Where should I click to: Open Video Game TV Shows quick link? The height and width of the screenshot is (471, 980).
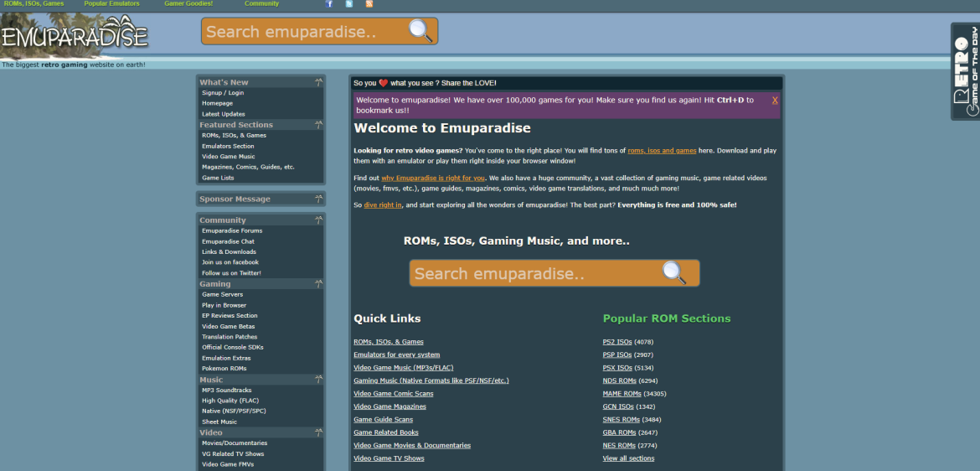point(389,458)
